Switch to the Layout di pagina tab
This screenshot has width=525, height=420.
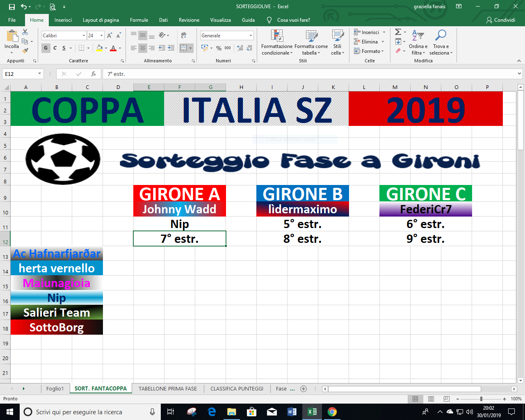[101, 20]
